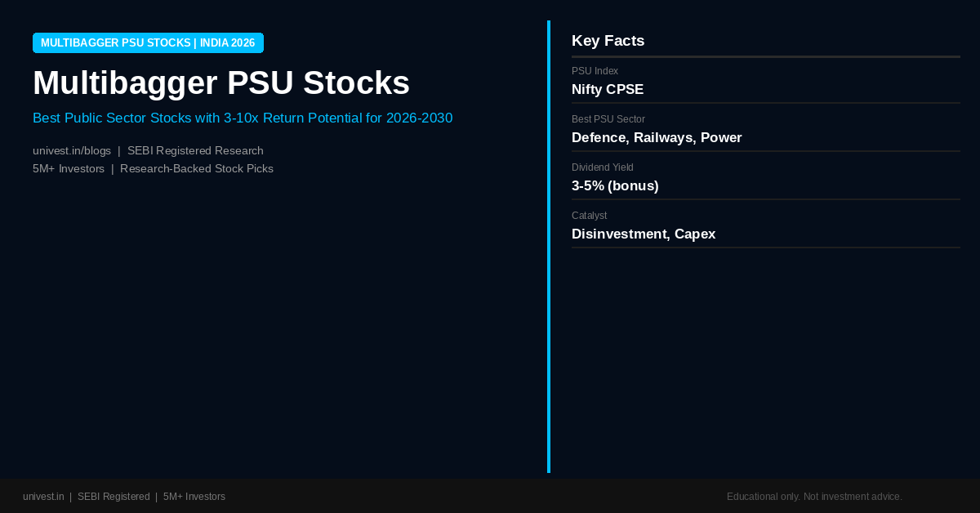Click Research-Backed Stock Picks text
The height and width of the screenshot is (513, 980).
[197, 169]
